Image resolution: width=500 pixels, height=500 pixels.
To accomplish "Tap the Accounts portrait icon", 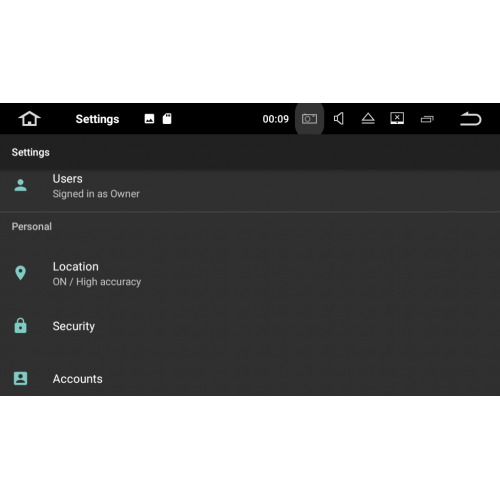I will pos(20,378).
